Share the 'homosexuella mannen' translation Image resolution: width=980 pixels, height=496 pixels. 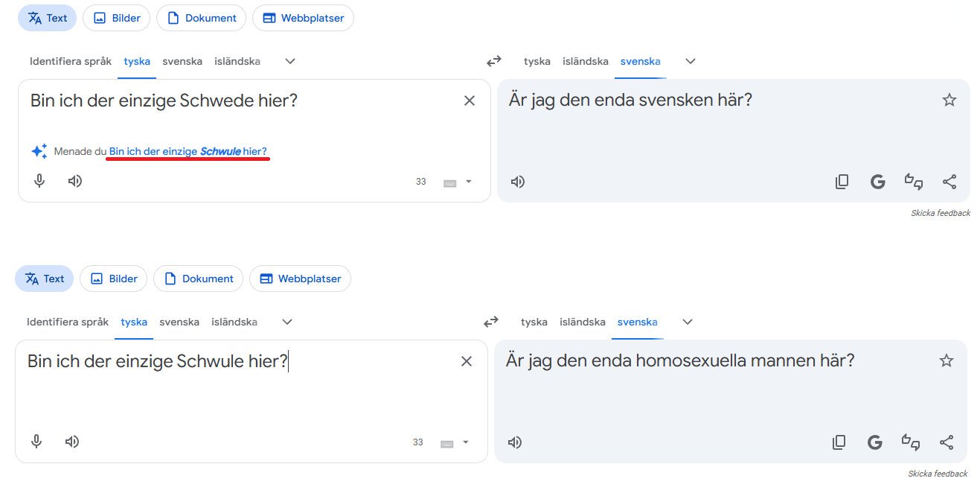[946, 442]
